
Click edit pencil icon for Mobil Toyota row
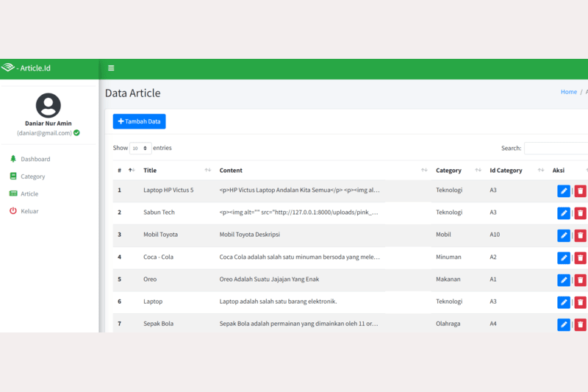coord(564,235)
